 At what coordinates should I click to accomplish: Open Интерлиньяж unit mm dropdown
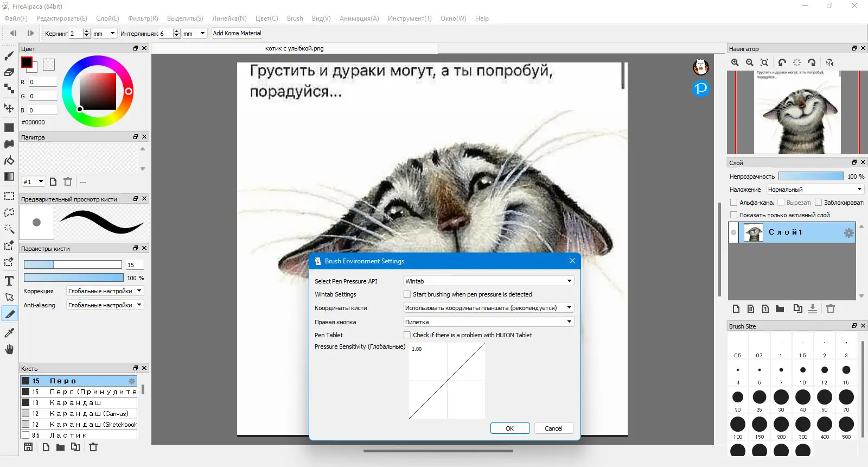click(194, 33)
